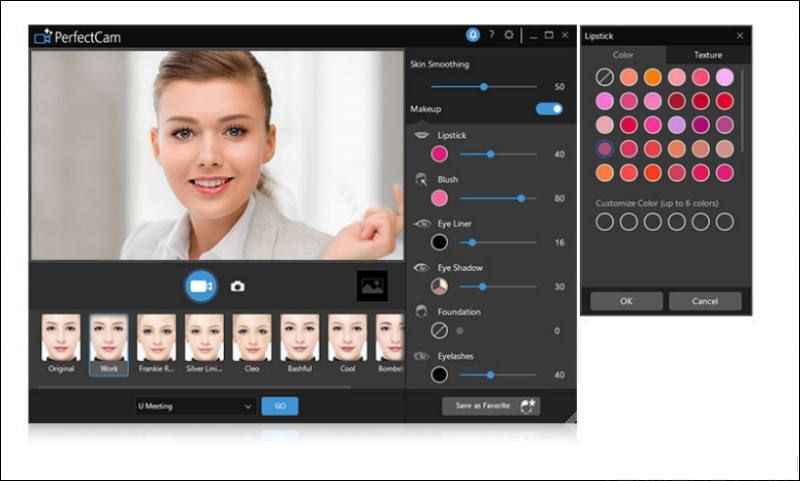Open the Blush color picker swatch
This screenshot has height=481, width=800.
click(439, 198)
